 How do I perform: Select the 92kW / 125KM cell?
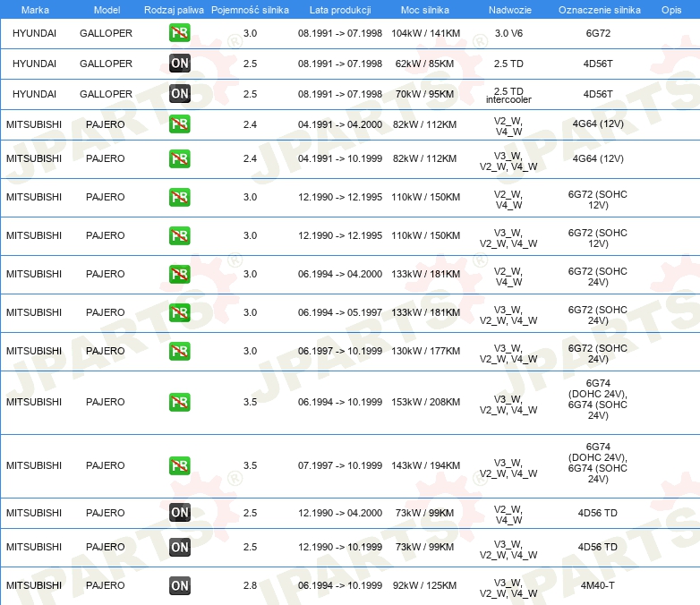click(424, 585)
